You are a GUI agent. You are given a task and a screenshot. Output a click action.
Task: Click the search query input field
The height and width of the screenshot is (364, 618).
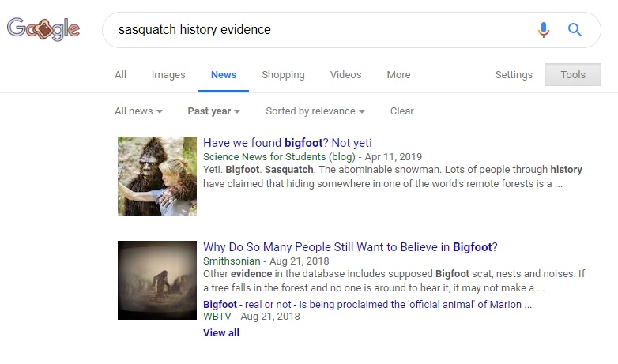point(316,30)
